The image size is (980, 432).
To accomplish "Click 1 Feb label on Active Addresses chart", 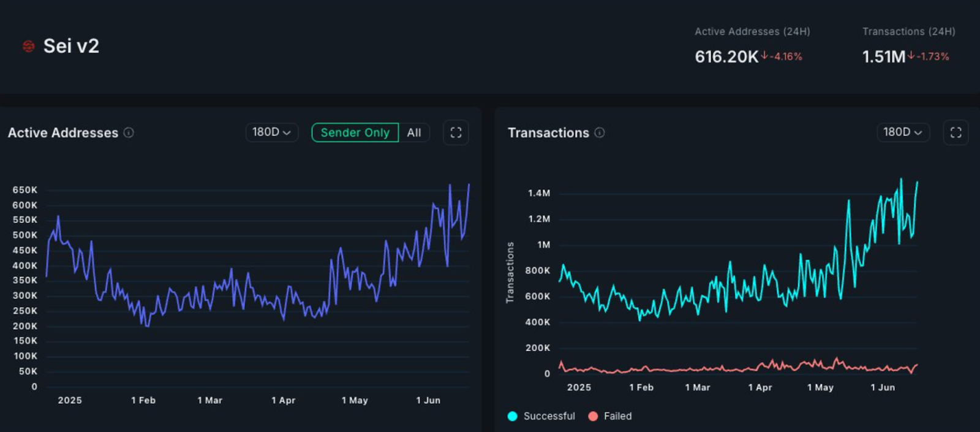I will pos(143,400).
